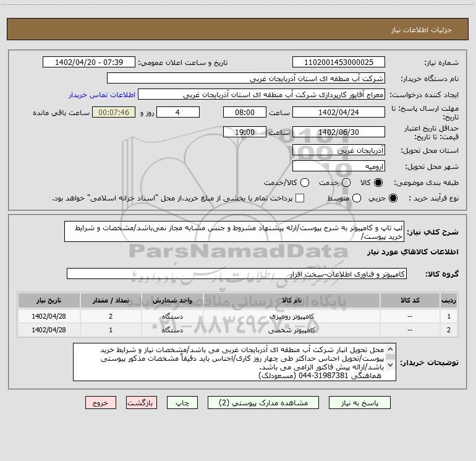Click the کامپیوتر شخصی item name cell
Viewport: 476px width, 461px height.
291,330
